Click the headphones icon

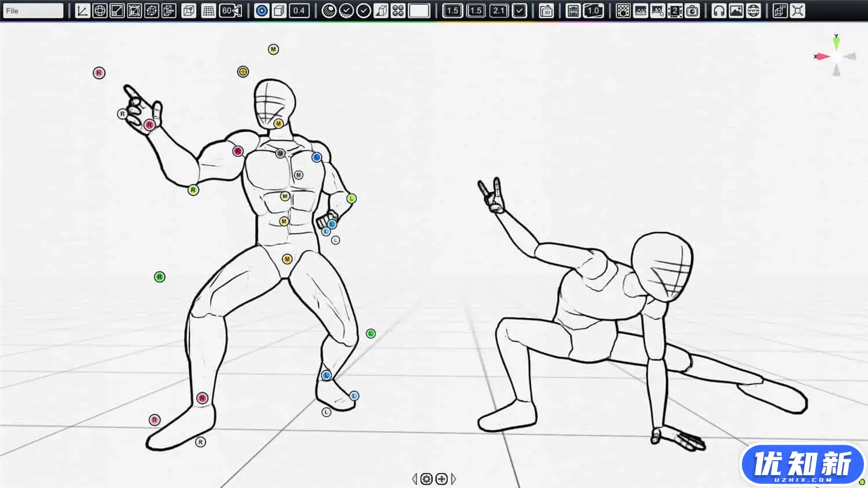tap(719, 10)
